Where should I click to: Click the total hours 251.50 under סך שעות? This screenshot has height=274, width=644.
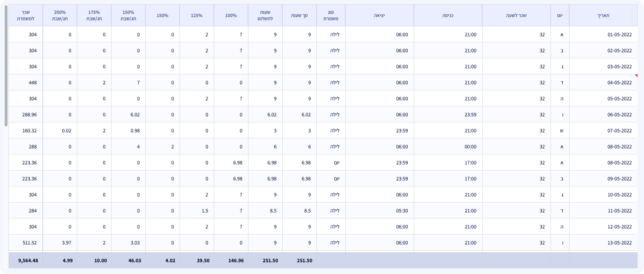304,260
